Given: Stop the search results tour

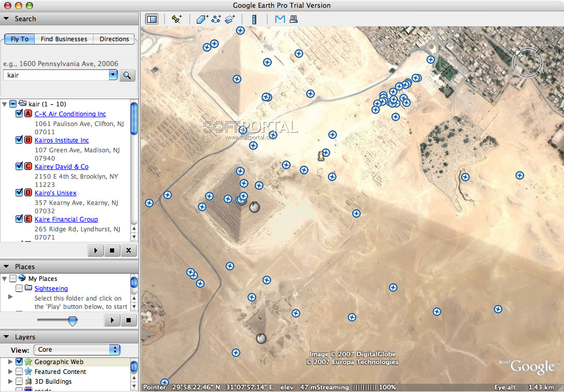Looking at the screenshot, I should [112, 250].
